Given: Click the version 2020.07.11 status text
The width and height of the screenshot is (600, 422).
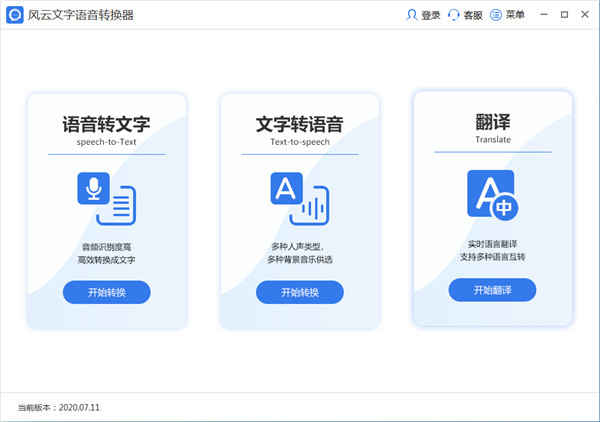Looking at the screenshot, I should 59,408.
